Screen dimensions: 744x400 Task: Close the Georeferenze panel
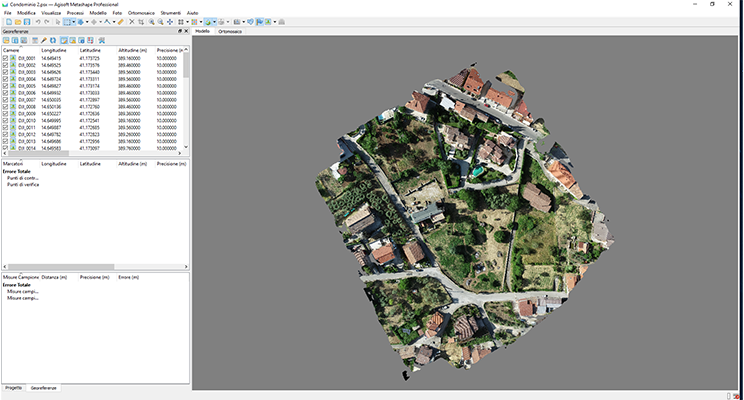pyautogui.click(x=186, y=31)
